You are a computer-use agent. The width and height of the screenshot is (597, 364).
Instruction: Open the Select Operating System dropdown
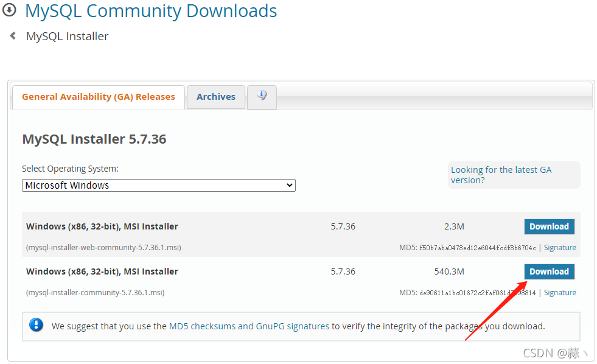coord(159,186)
